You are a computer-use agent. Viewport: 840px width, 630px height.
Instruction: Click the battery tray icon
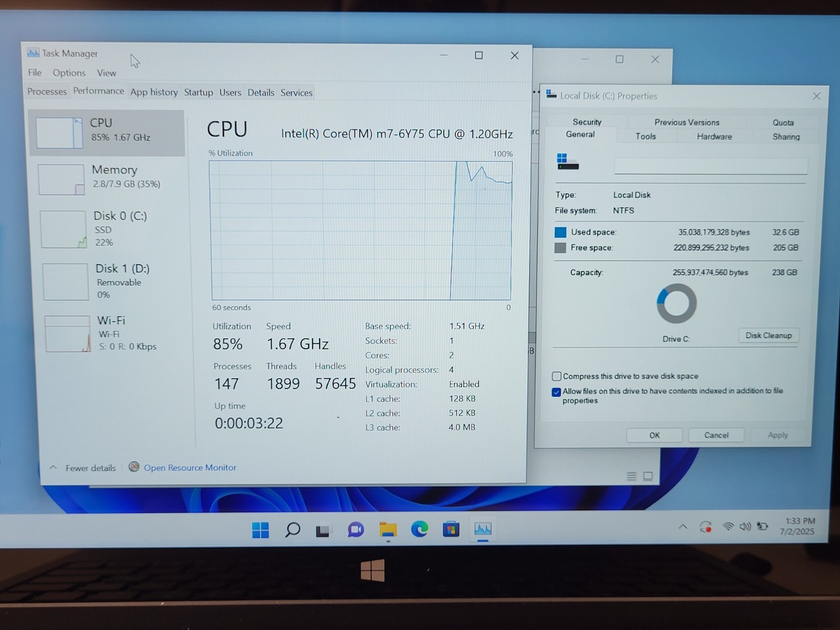(x=762, y=526)
